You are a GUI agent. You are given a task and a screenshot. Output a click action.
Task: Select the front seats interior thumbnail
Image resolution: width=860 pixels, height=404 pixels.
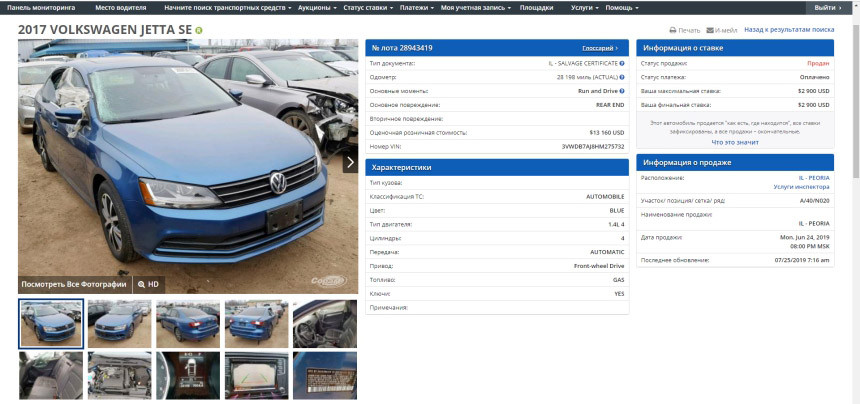(325, 324)
